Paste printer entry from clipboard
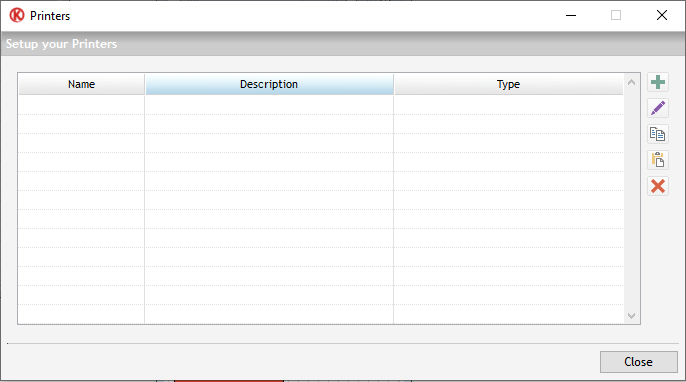Screen dimensions: 686x382 pyautogui.click(x=658, y=160)
